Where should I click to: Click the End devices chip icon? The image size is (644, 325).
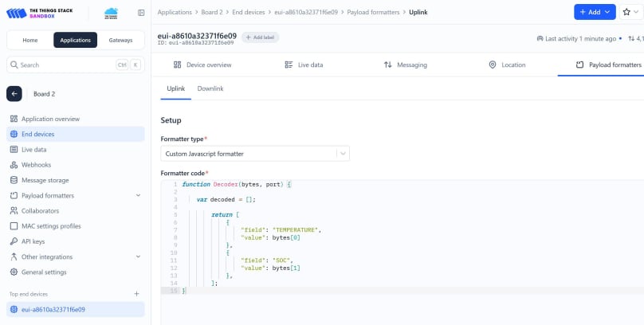tap(14, 134)
